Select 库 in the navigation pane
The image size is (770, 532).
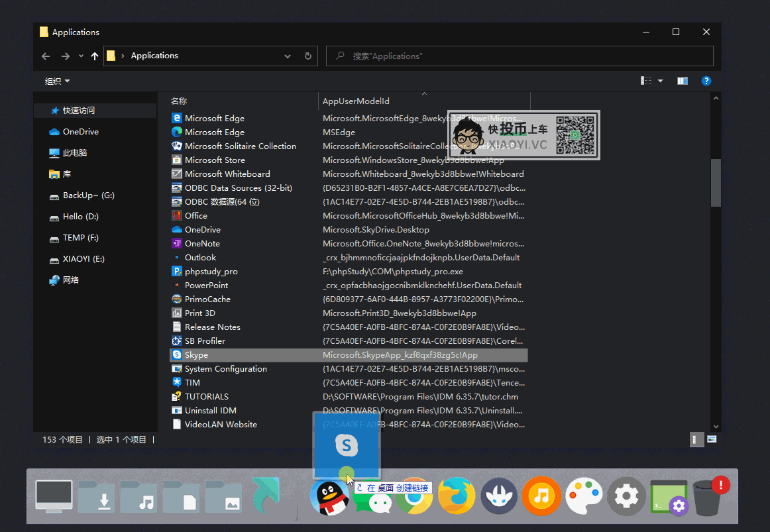[x=60, y=174]
